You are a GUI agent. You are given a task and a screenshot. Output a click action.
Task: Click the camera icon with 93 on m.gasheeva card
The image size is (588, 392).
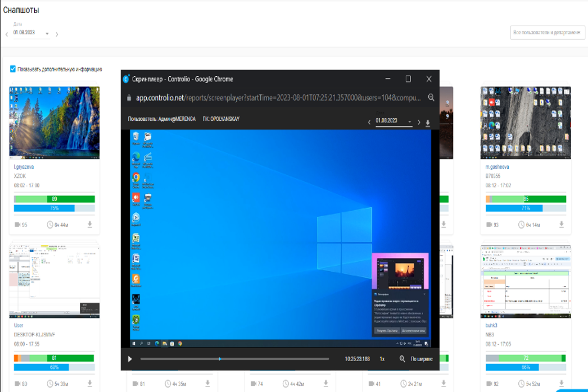pos(489,225)
